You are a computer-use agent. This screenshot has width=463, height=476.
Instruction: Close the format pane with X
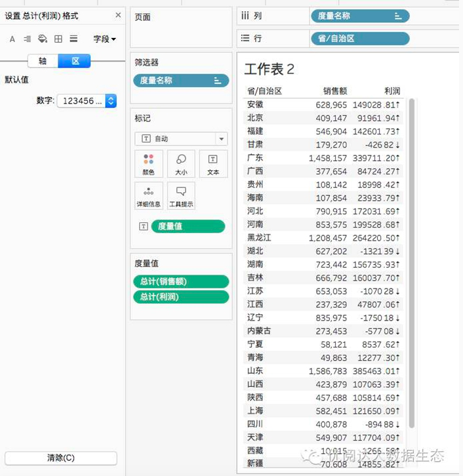click(118, 15)
